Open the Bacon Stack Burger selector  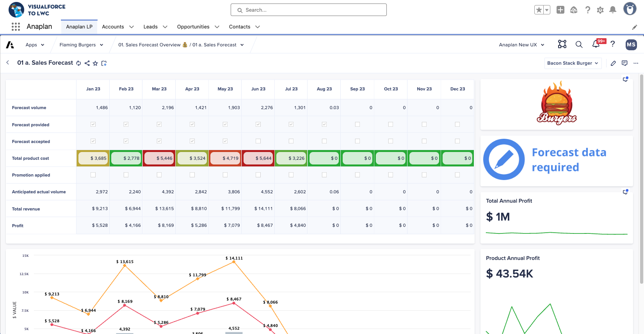pos(573,63)
